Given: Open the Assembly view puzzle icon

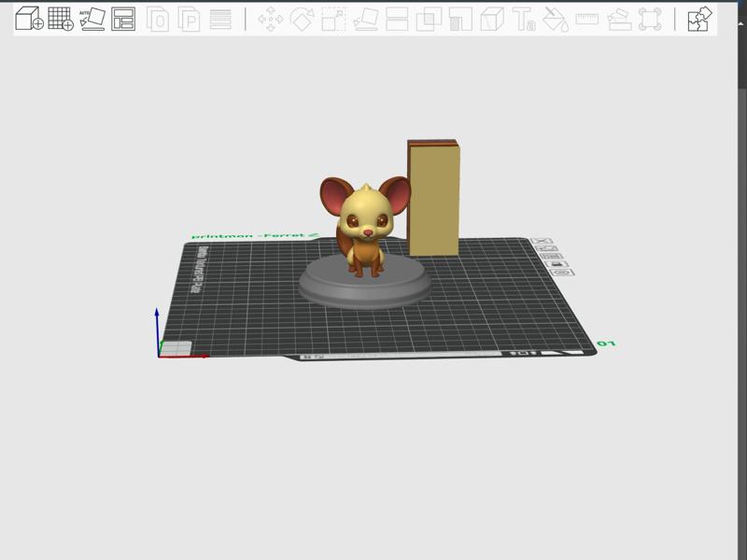Looking at the screenshot, I should [x=698, y=19].
